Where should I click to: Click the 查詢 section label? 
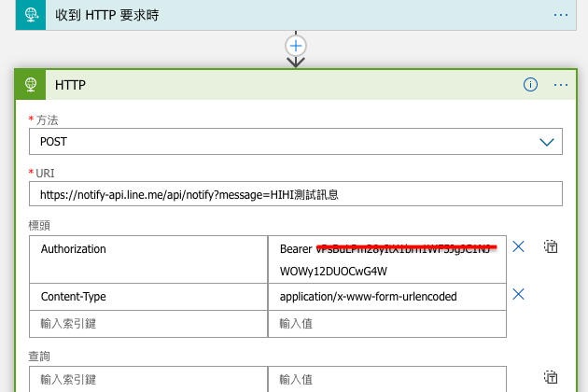39,356
